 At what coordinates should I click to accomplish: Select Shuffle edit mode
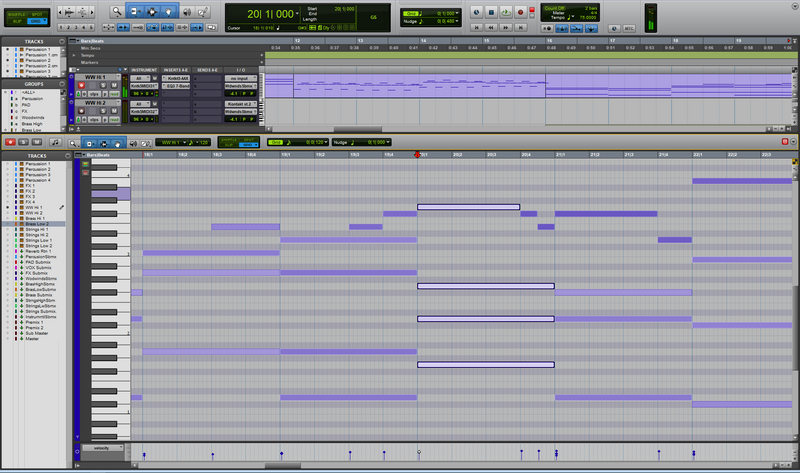pos(16,14)
